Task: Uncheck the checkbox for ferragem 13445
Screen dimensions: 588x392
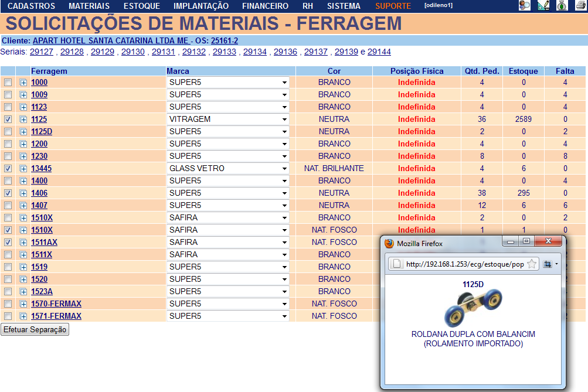Action: coord(8,169)
